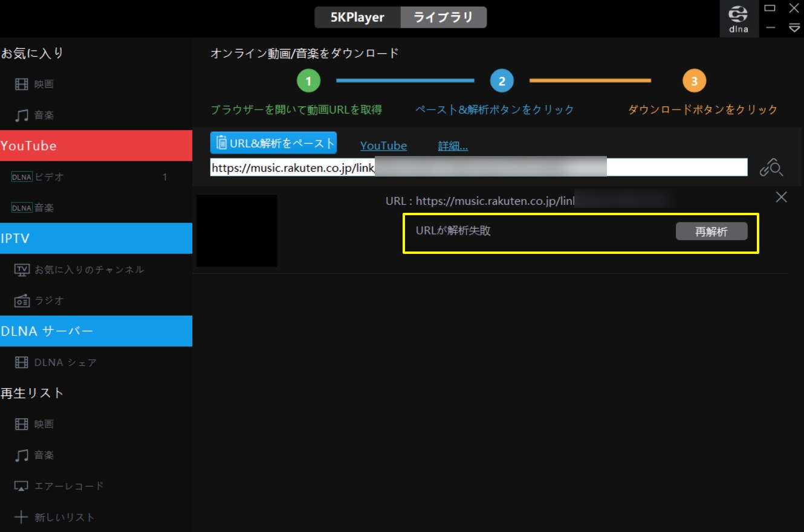Viewport: 804px width, 532px height.
Task: Click plus icon for 新しいリスト
Action: (22, 517)
